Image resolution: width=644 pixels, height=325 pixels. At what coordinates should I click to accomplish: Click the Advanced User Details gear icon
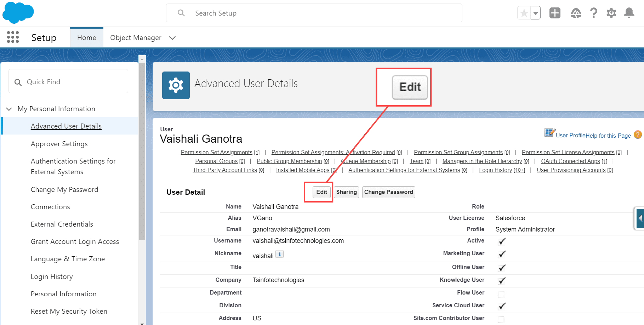tap(176, 85)
